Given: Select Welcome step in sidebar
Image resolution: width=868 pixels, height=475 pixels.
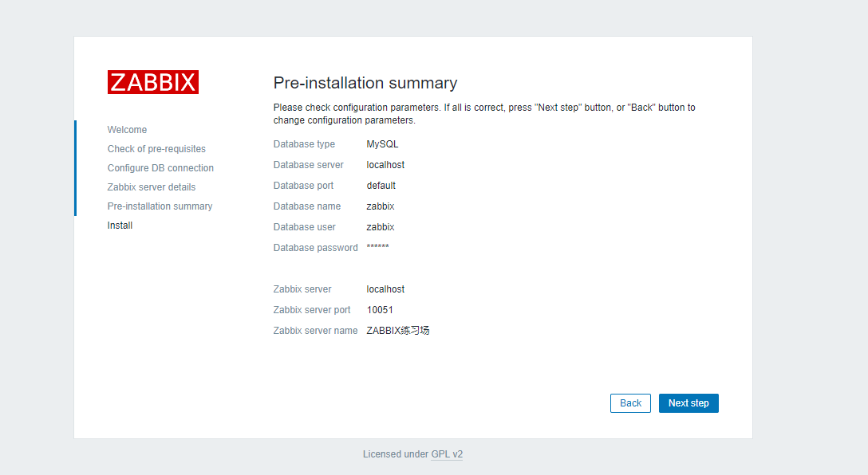Looking at the screenshot, I should pos(128,129).
